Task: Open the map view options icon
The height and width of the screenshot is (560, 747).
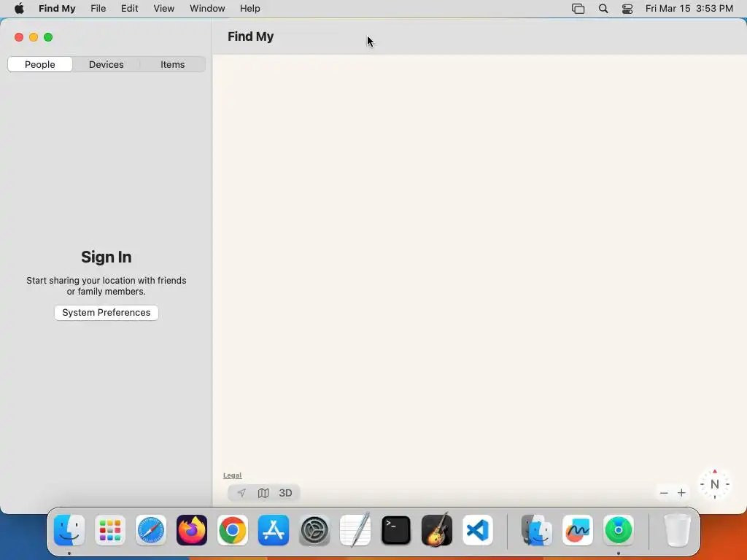Action: (x=263, y=493)
